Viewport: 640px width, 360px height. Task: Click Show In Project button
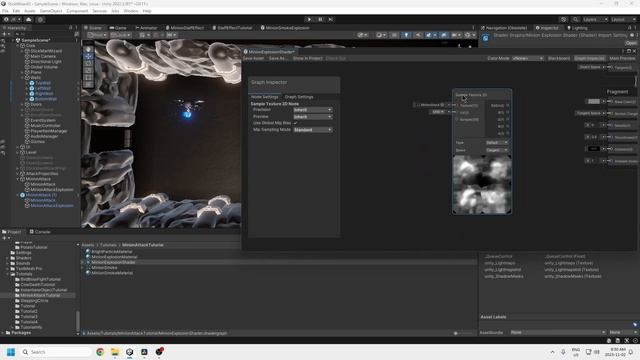pyautogui.click(x=307, y=58)
